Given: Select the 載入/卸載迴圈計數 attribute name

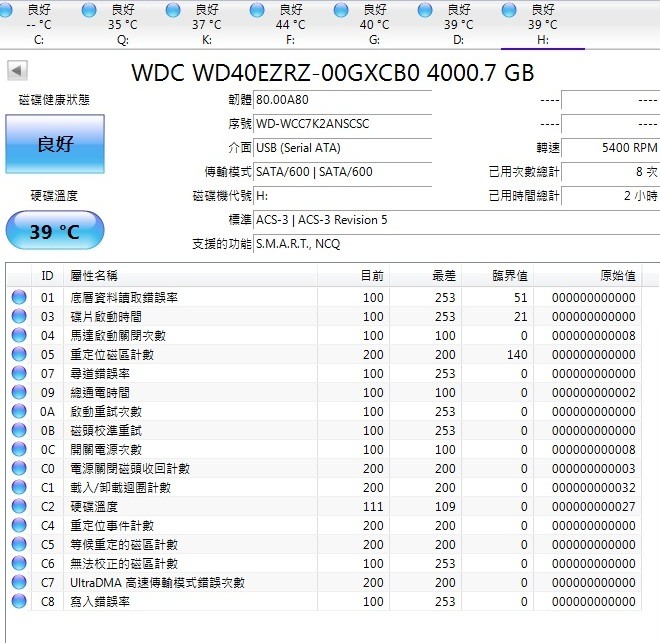Looking at the screenshot, I should click(120, 488).
